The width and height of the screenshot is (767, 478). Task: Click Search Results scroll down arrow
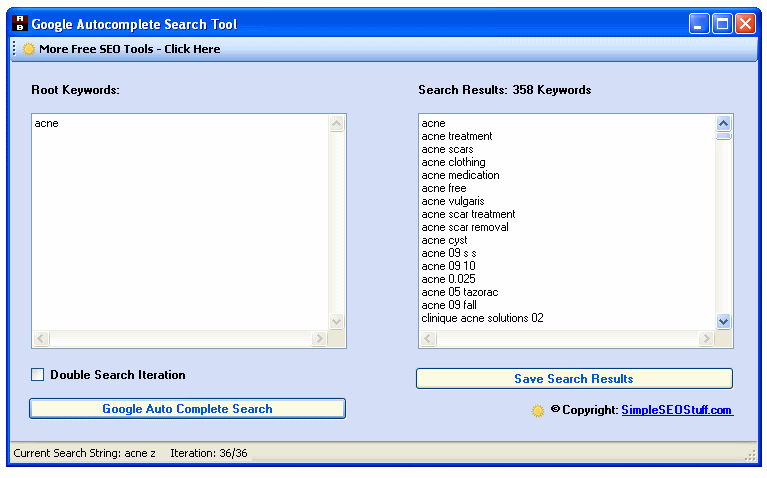point(723,321)
